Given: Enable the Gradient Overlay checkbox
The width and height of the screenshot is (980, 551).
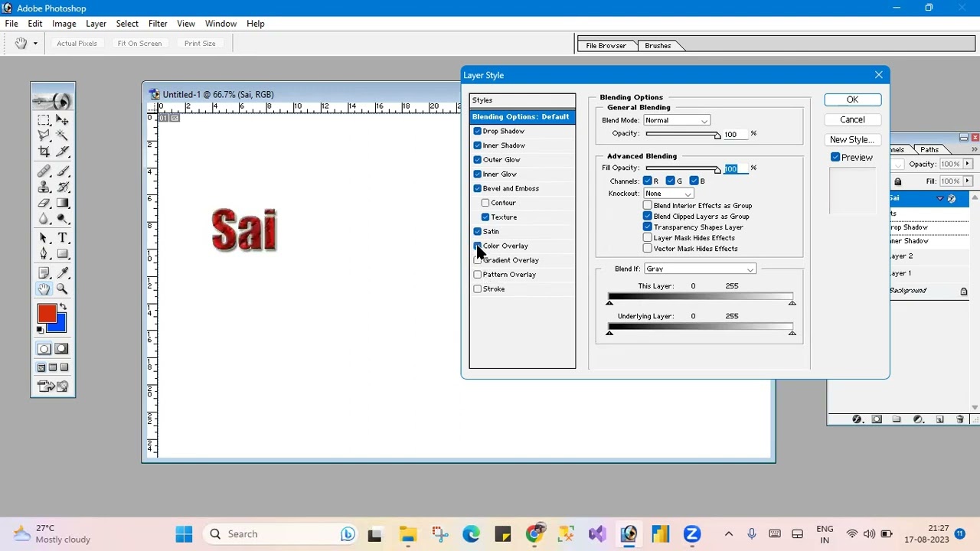Looking at the screenshot, I should 478,260.
